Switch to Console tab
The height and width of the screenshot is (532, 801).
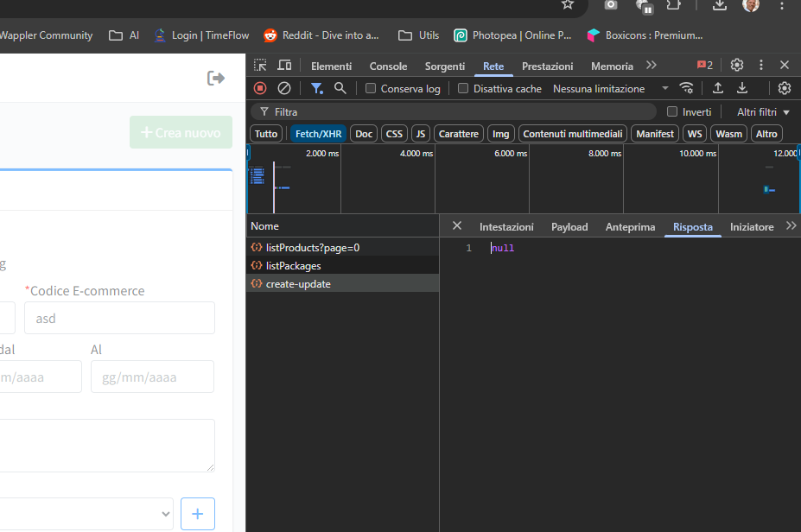[x=388, y=66]
